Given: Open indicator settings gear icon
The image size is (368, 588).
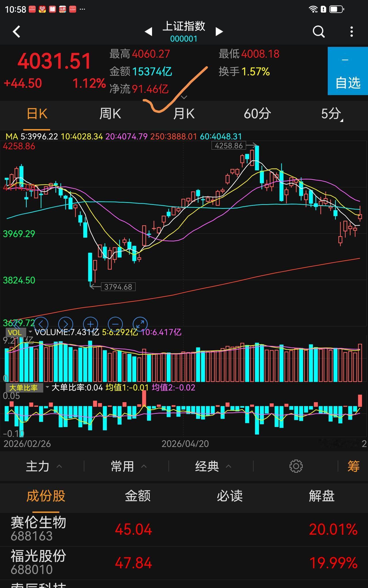Looking at the screenshot, I should (296, 466).
